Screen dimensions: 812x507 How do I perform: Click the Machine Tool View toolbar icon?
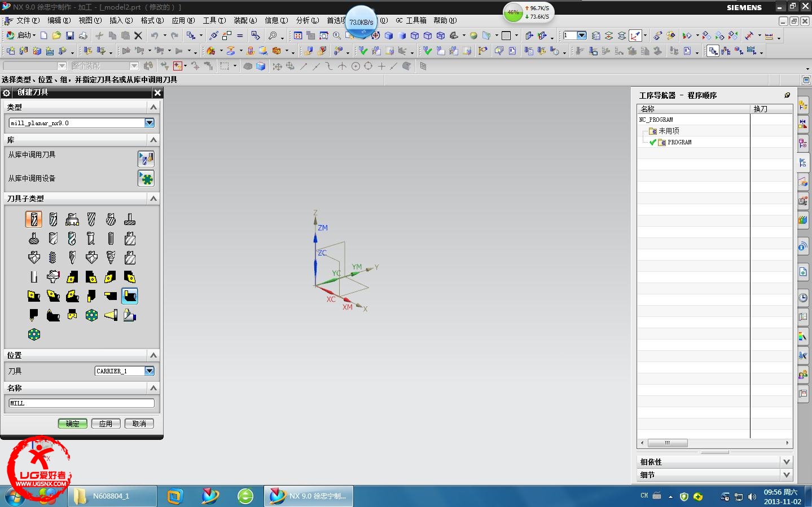726,51
